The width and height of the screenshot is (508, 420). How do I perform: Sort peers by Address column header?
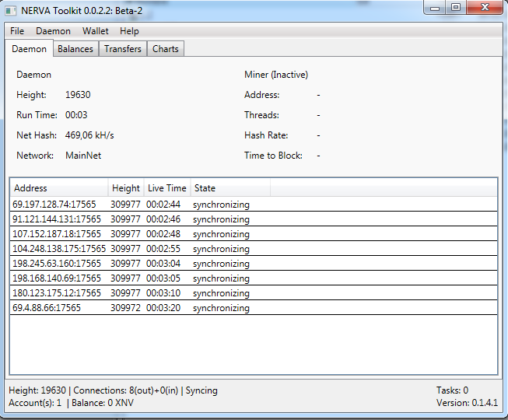(x=59, y=188)
